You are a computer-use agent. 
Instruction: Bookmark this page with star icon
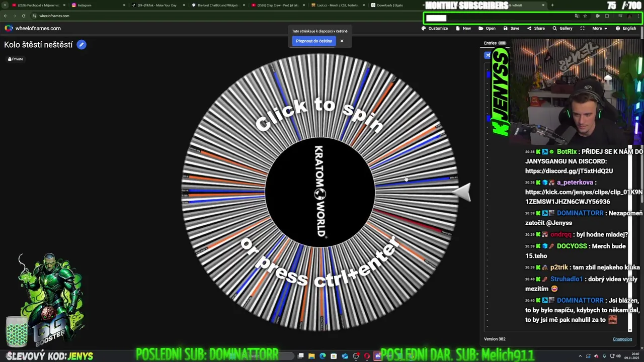[585, 16]
